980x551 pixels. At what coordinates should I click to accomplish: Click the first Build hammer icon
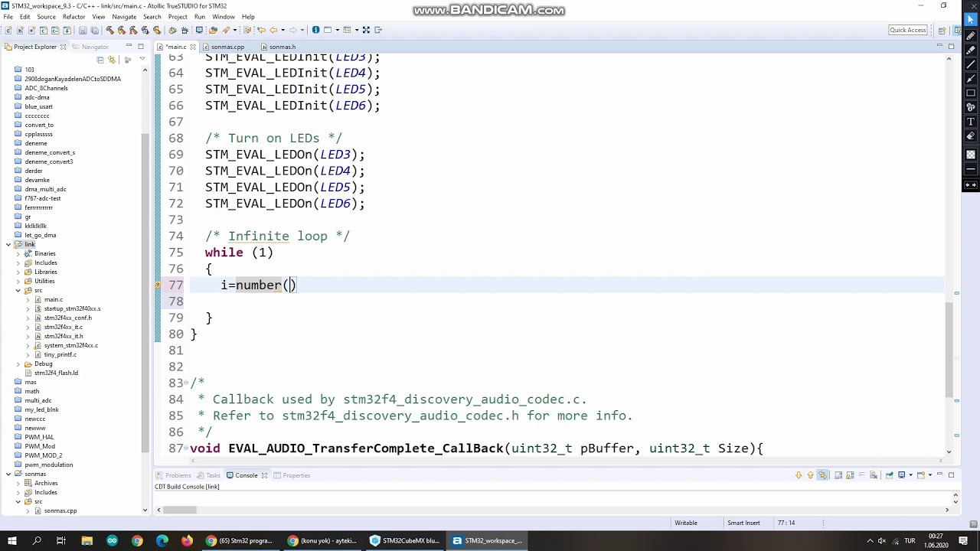[x=110, y=30]
